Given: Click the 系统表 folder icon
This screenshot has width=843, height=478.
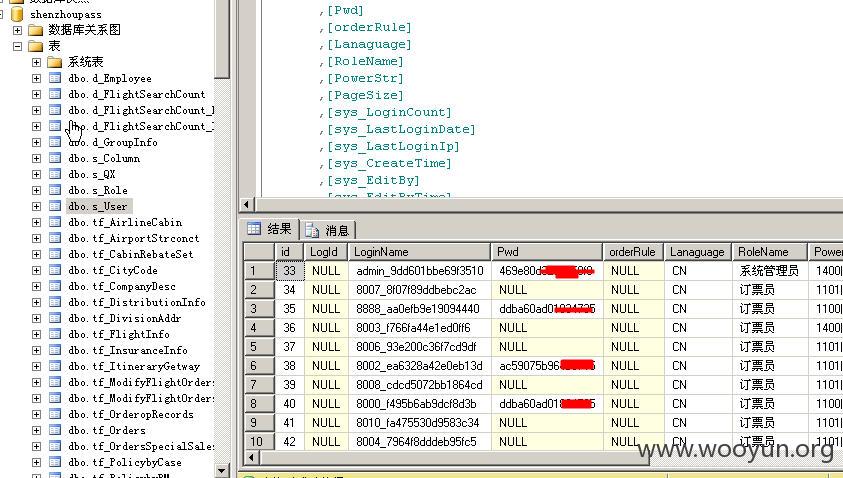Looking at the screenshot, I should (x=55, y=62).
